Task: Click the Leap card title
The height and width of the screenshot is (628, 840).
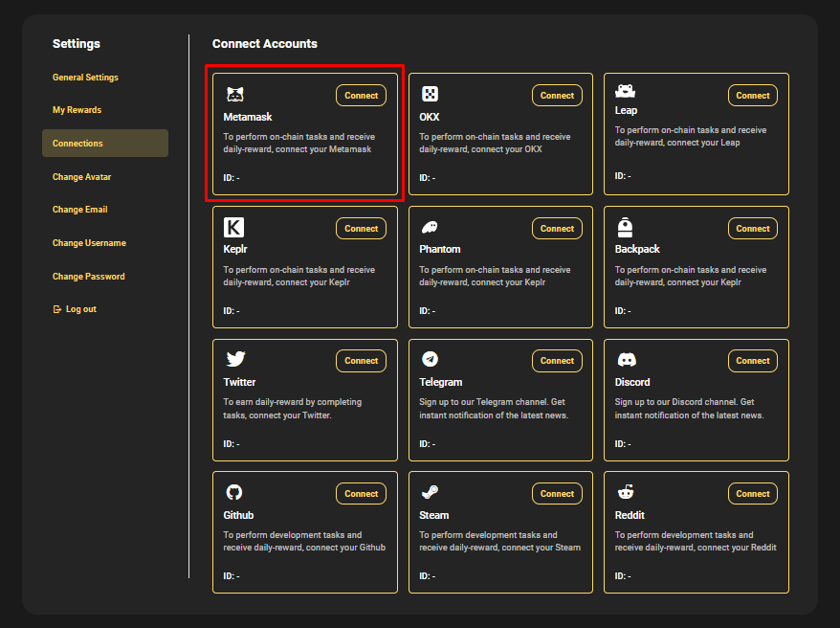Action: coord(626,110)
